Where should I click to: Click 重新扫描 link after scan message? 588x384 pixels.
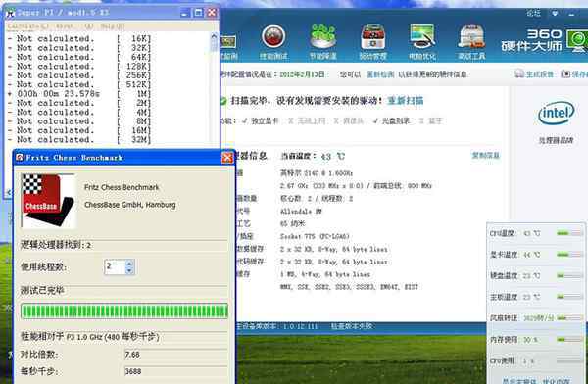tap(406, 101)
